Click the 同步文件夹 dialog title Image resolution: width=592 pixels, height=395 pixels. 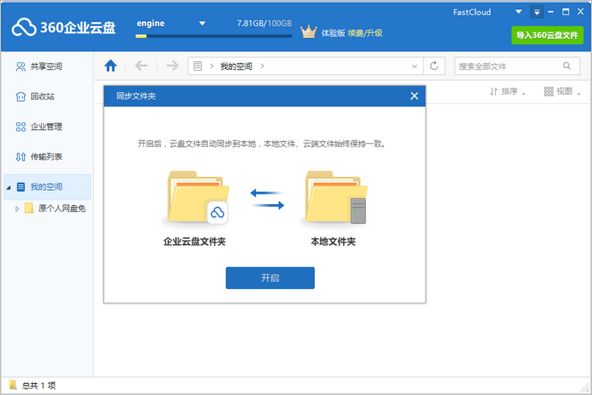coord(136,96)
